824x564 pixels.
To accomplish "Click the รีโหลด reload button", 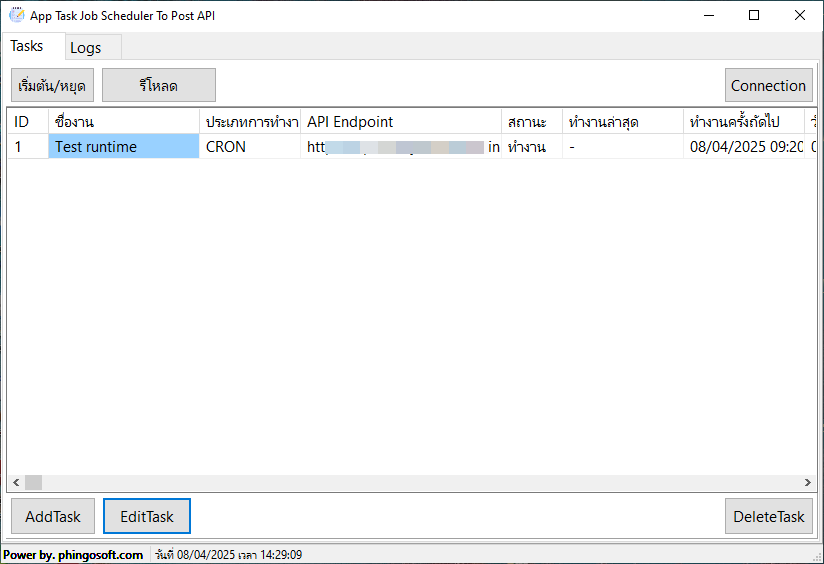I will coord(159,85).
